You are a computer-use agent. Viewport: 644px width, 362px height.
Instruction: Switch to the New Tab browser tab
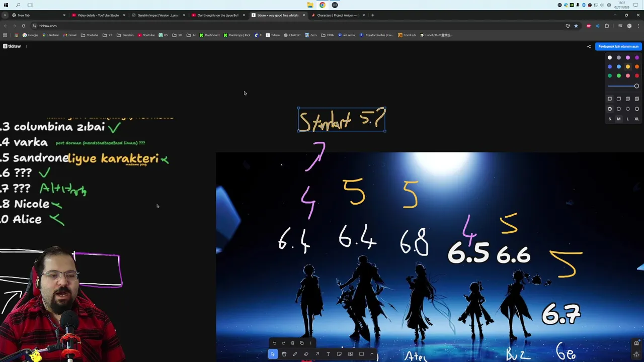pos(37,15)
